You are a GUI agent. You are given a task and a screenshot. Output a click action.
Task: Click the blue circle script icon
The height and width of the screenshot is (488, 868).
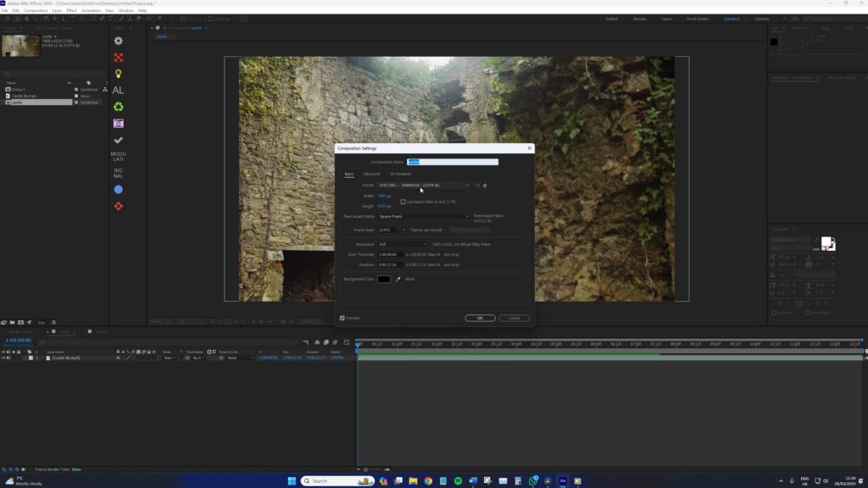pos(119,190)
